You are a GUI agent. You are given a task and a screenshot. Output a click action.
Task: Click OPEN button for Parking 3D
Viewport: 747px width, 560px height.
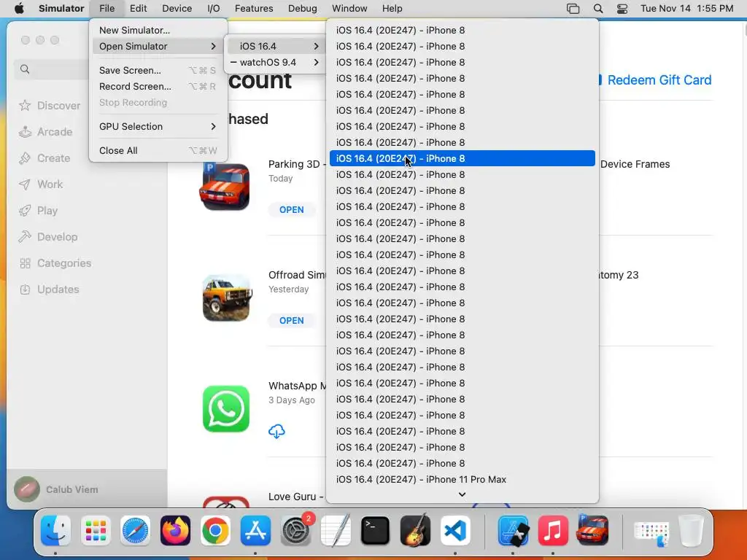[292, 209]
